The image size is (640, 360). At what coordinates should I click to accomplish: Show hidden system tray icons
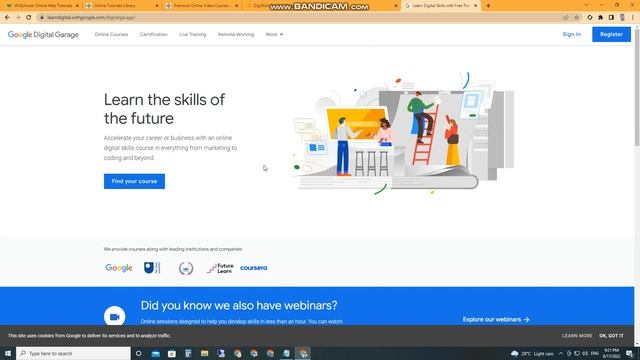tap(561, 353)
